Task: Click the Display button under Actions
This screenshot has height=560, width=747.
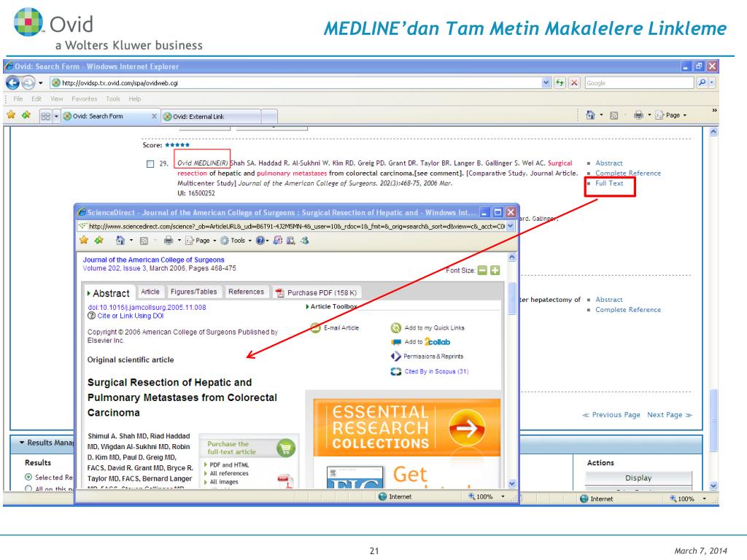Action: click(638, 478)
